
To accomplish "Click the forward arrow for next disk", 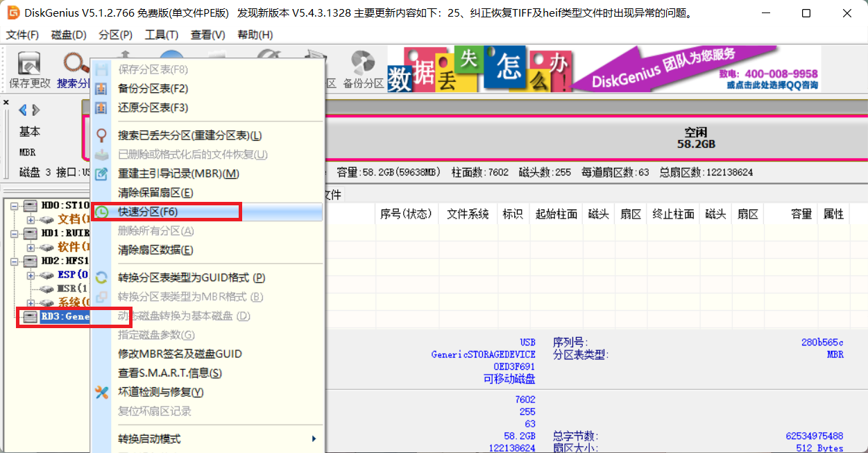I will (x=36, y=110).
